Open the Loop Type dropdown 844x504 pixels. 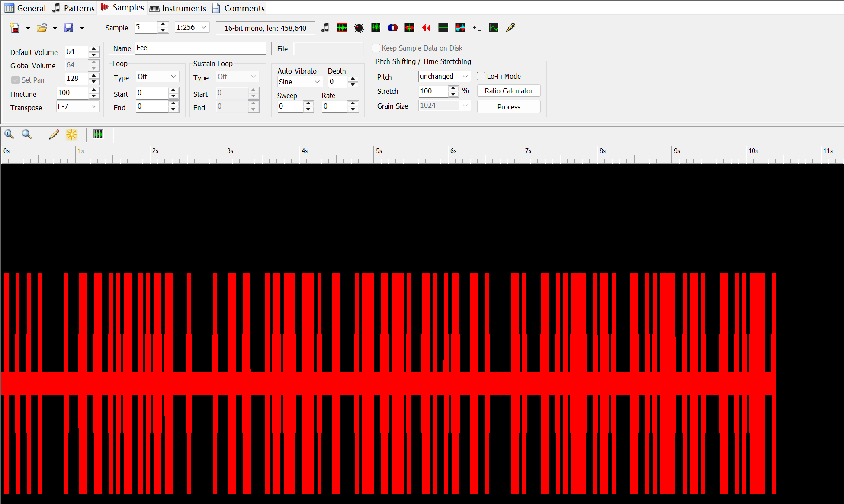click(157, 77)
